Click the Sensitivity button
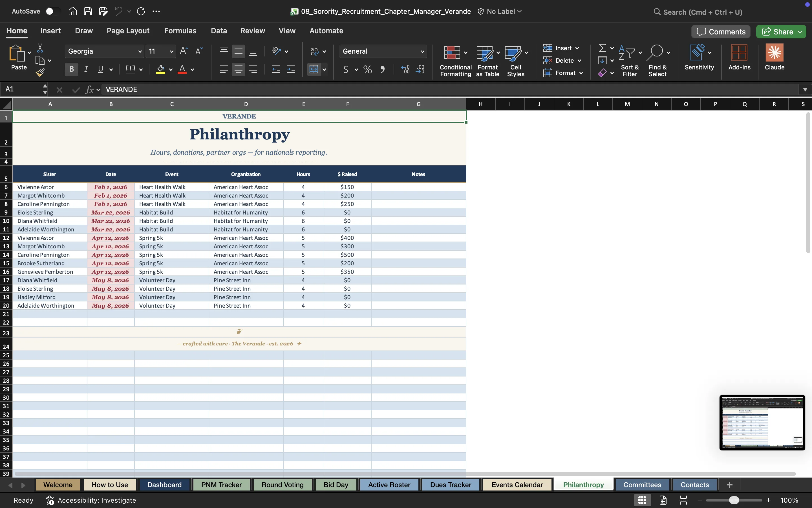This screenshot has height=508, width=812. [699, 58]
